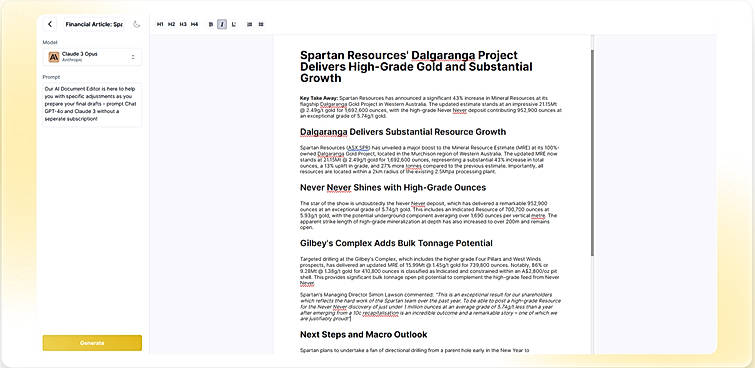Click heading 'Gilbey's Complex Adds Bulk Tonnage Potential'

pos(396,243)
